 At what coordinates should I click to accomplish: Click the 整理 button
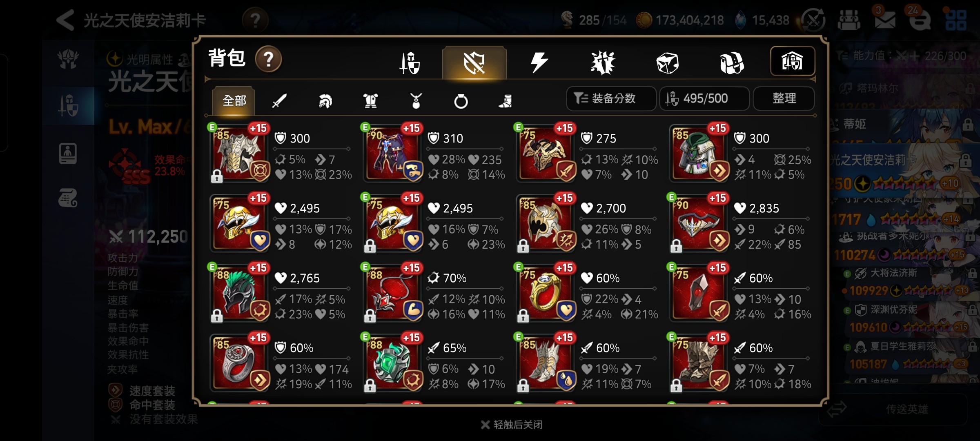tap(784, 98)
